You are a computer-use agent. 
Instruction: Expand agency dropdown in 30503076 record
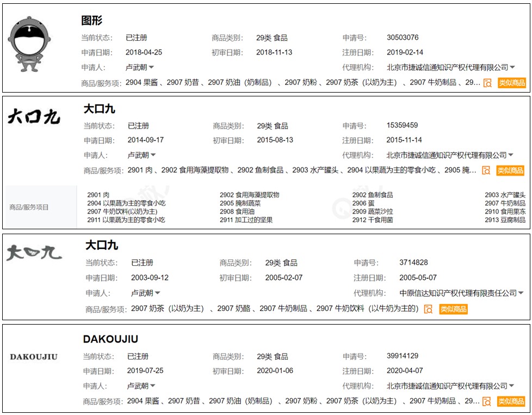coord(512,67)
